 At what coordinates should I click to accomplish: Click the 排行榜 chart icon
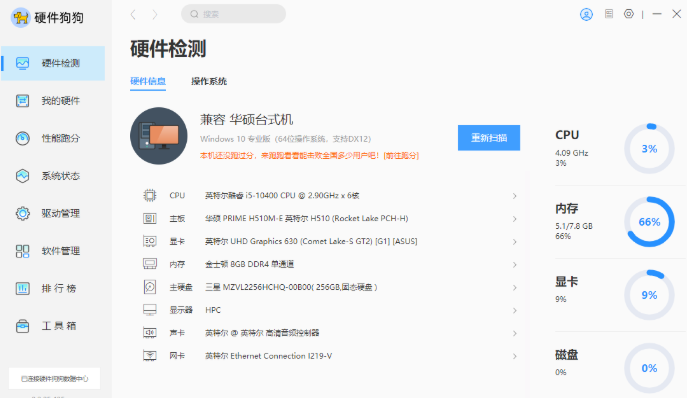pos(23,288)
